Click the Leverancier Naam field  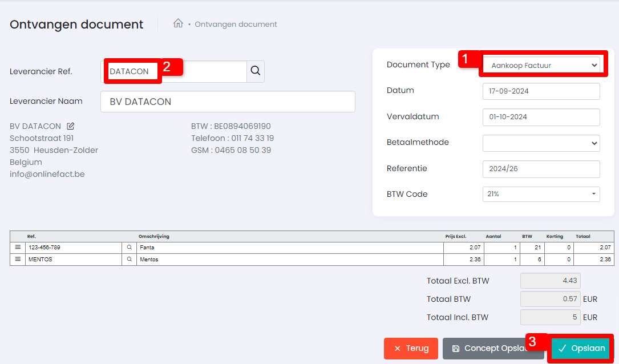point(228,102)
